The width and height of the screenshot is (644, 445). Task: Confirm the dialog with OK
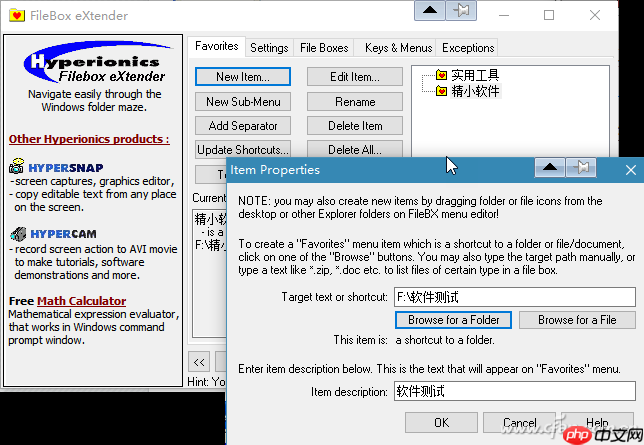441,423
